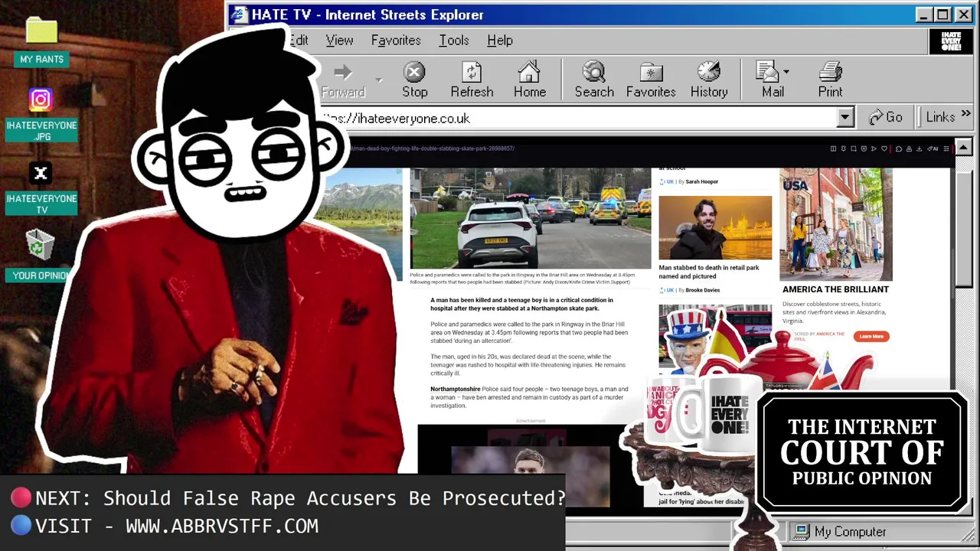Open the MY RANTS desktop folder
This screenshot has width=980, height=551.
click(x=41, y=42)
